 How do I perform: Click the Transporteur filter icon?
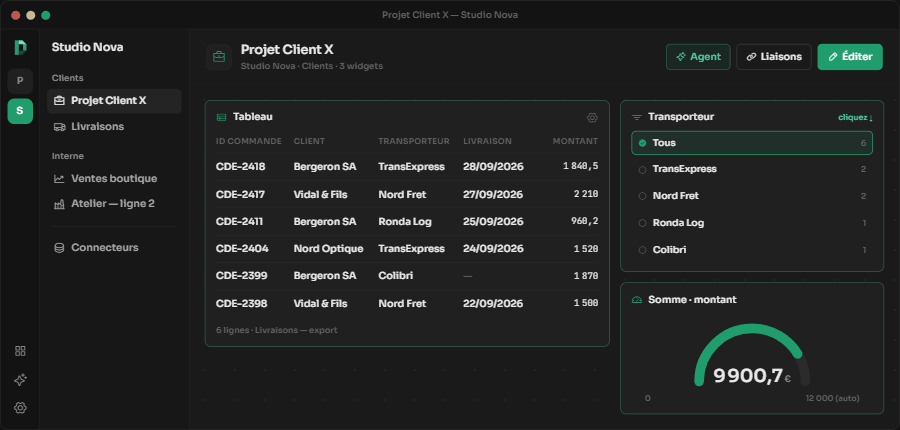pos(637,117)
